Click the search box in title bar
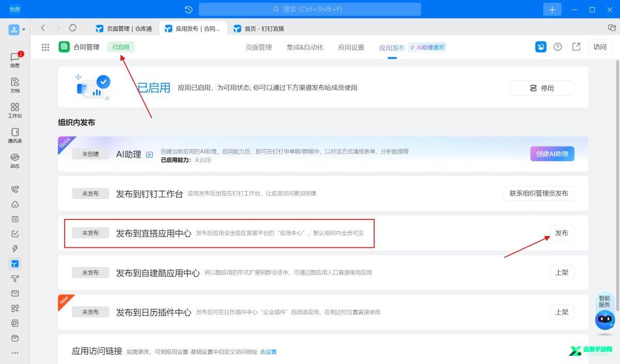This screenshot has width=620, height=364. click(310, 9)
